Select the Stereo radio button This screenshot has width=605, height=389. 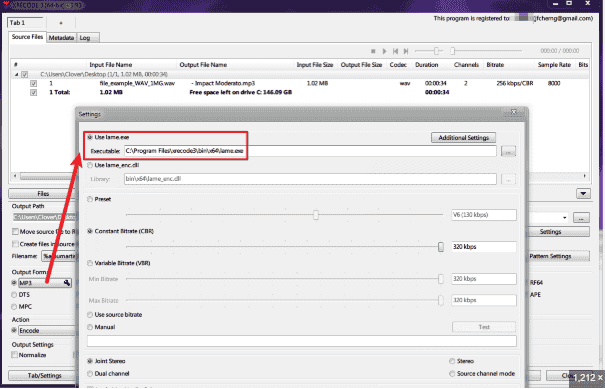(452, 361)
